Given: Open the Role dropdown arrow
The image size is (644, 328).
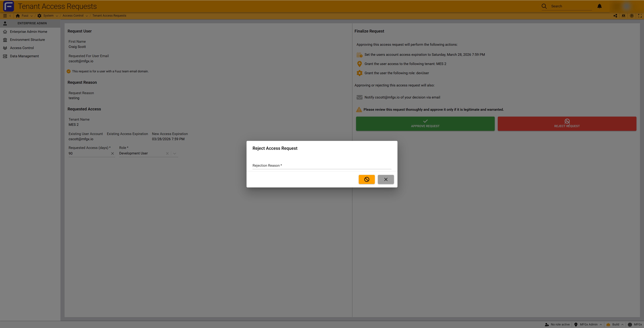Looking at the screenshot, I should pos(174,153).
